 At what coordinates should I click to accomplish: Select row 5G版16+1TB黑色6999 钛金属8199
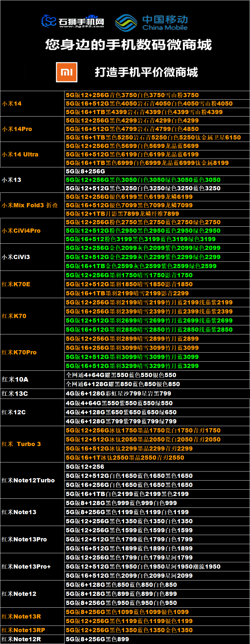pyautogui.click(x=157, y=163)
